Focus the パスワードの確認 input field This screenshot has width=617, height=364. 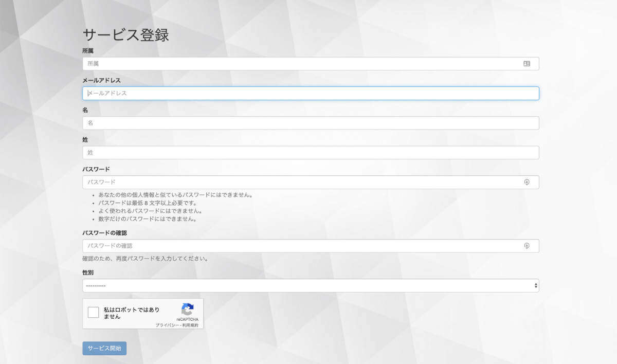pos(303,246)
